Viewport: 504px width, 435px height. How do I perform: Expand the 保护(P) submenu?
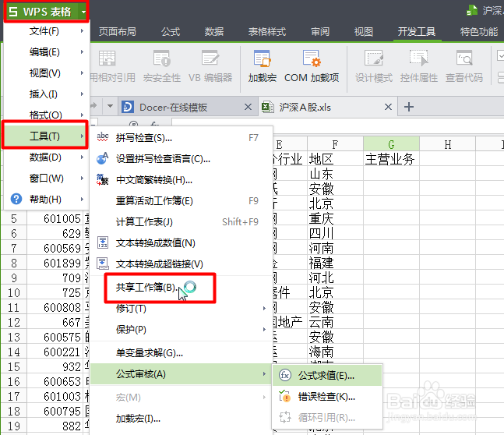coord(182,330)
